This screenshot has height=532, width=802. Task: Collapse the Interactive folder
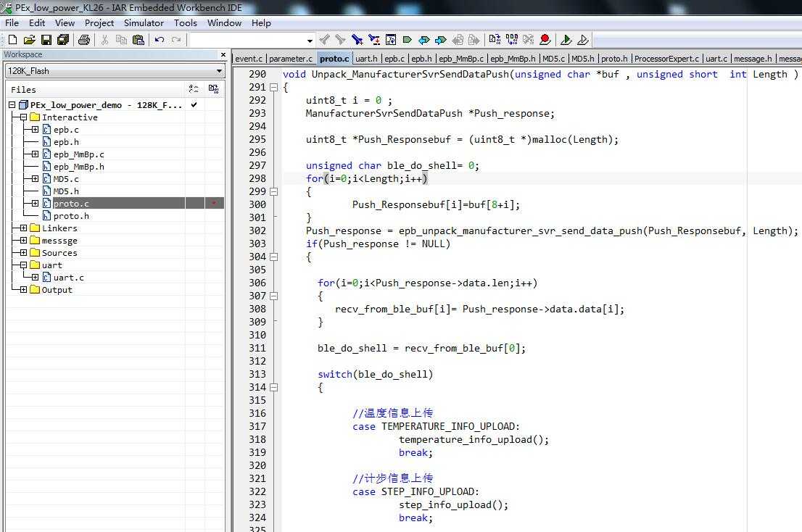point(23,117)
